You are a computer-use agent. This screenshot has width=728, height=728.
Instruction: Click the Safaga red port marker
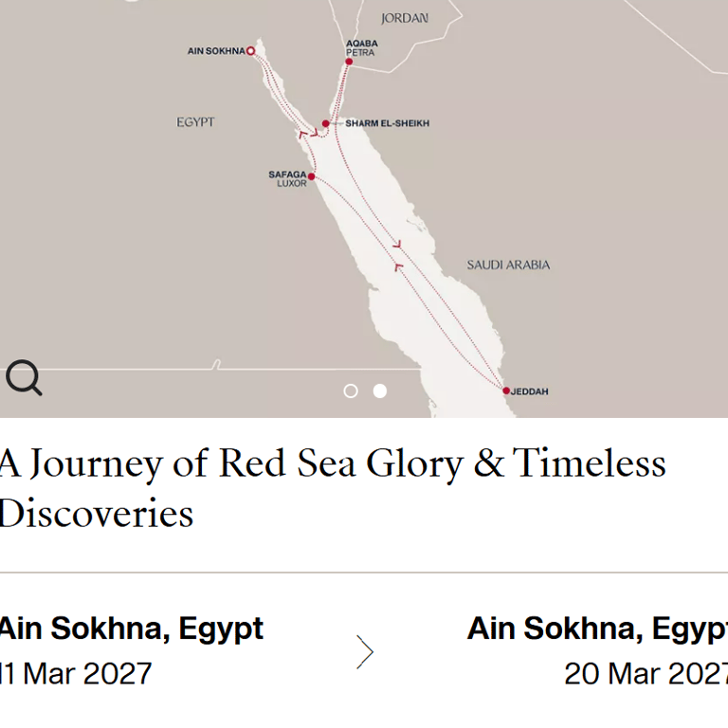311,176
